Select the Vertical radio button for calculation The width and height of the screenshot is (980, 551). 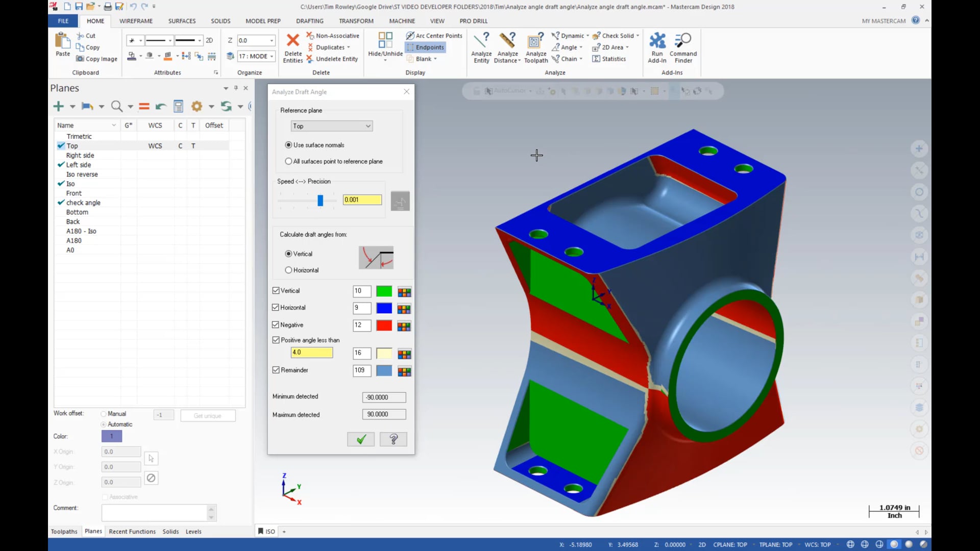pos(289,253)
